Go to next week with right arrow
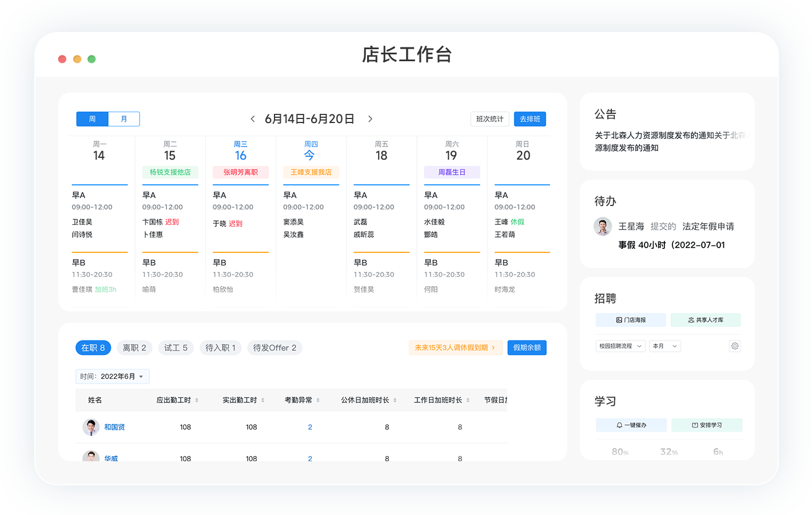This screenshot has height=515, width=812. click(x=370, y=119)
